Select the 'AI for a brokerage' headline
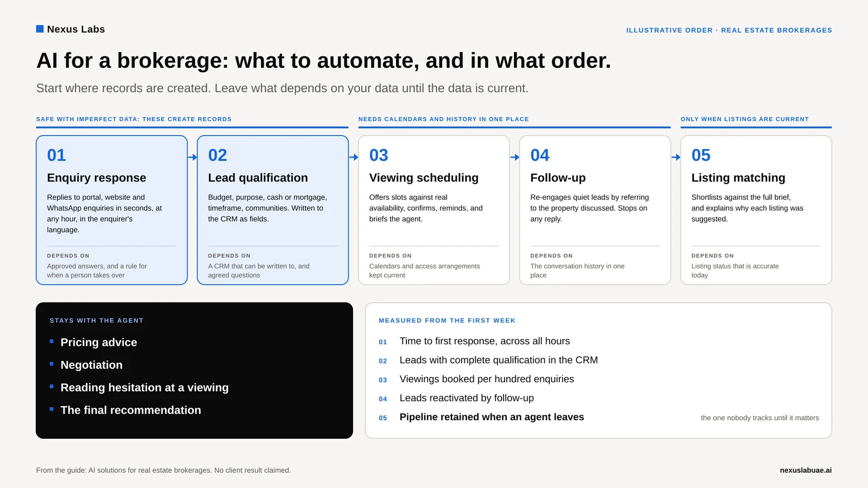This screenshot has height=488, width=868. point(323,60)
